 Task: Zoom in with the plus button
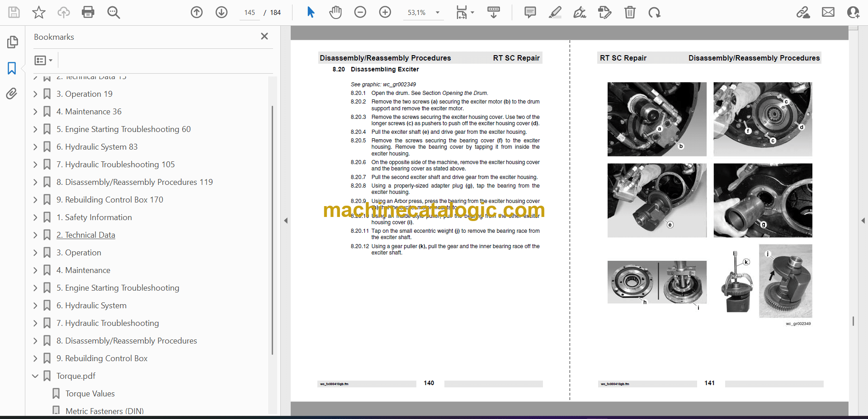point(385,12)
